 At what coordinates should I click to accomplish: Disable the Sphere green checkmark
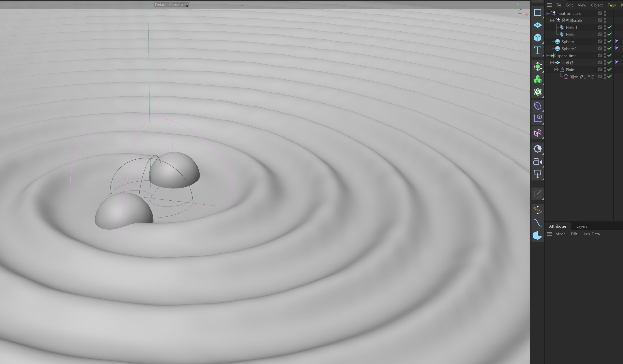[x=610, y=41]
